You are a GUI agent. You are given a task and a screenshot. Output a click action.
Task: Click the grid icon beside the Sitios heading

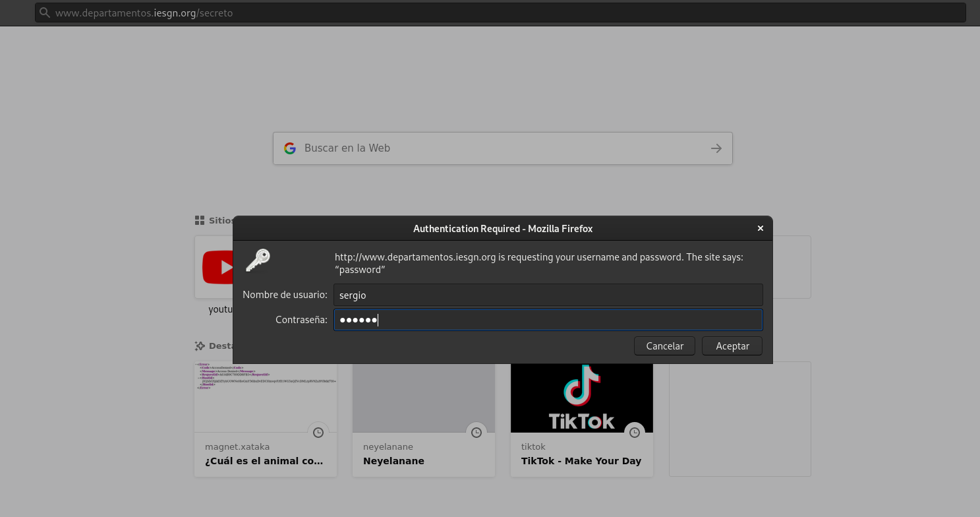(x=200, y=220)
